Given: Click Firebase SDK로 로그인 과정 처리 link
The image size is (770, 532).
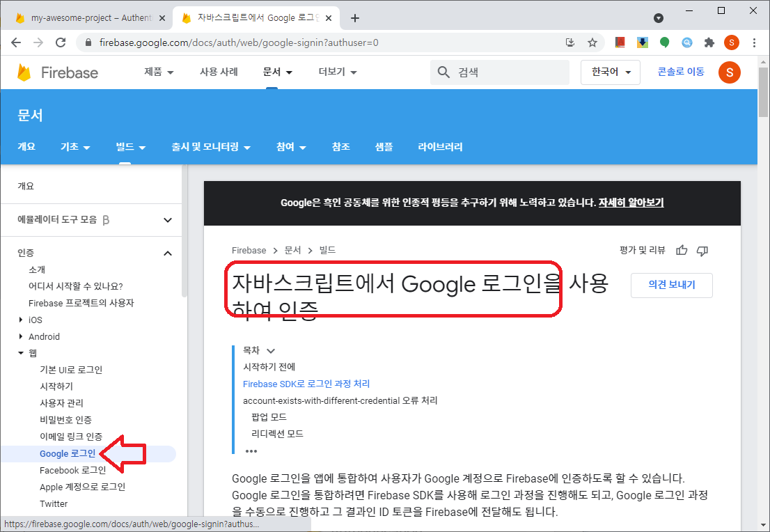Looking at the screenshot, I should point(306,384).
